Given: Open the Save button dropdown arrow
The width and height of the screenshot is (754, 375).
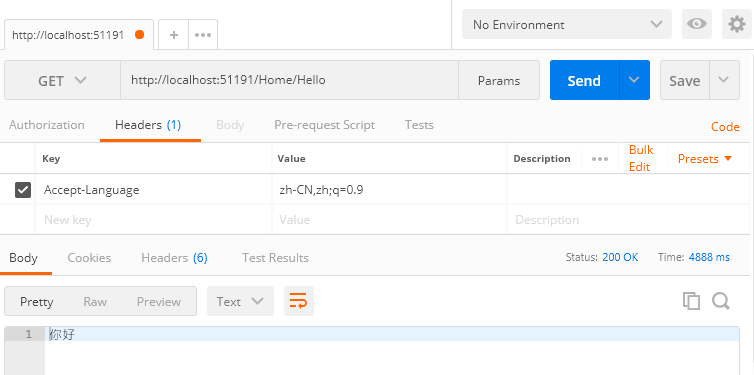Looking at the screenshot, I should pos(724,80).
